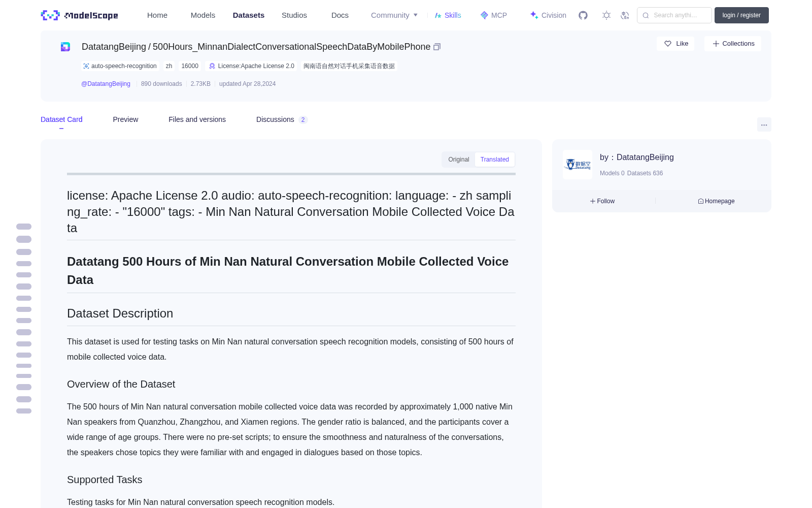Viewport: 812px width, 508px height.
Task: Click the DatatangBeijing namespace in title
Action: pyautogui.click(x=114, y=47)
